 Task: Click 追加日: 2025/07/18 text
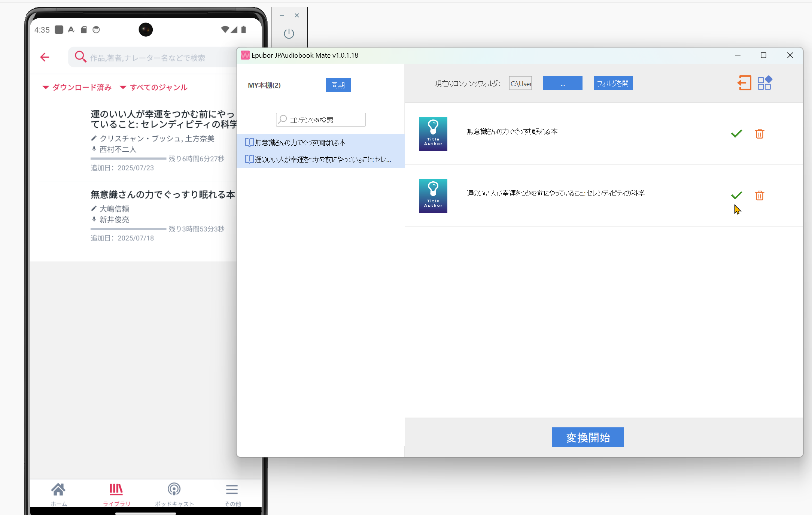pos(122,238)
